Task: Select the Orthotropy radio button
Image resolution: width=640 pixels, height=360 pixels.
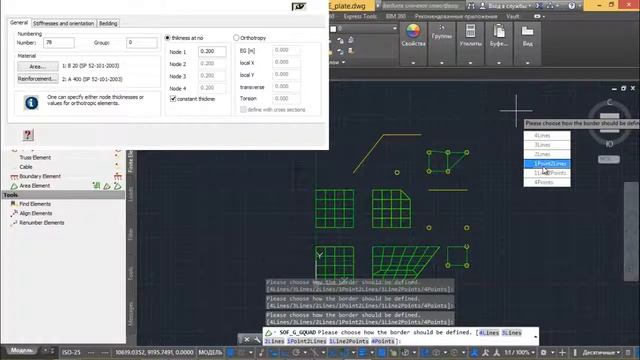Action: pos(236,38)
